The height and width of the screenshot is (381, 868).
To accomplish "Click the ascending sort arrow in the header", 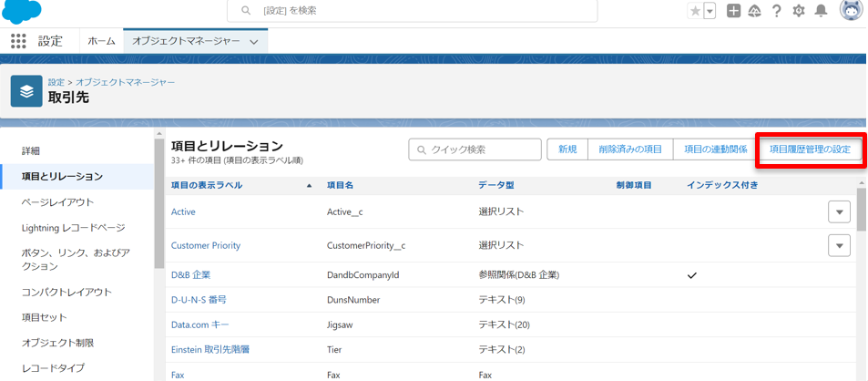I will click(310, 186).
